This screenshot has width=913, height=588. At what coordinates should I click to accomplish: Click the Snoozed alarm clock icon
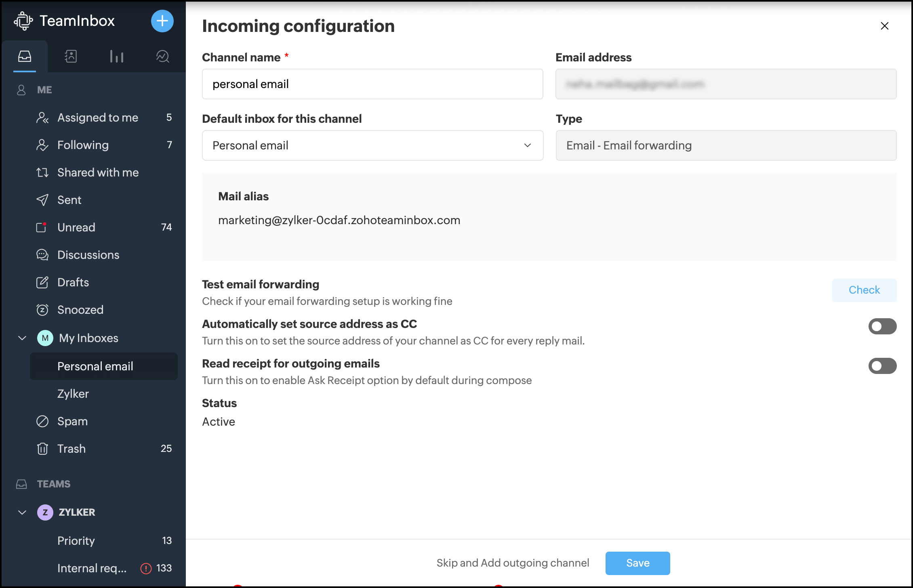[x=42, y=310]
